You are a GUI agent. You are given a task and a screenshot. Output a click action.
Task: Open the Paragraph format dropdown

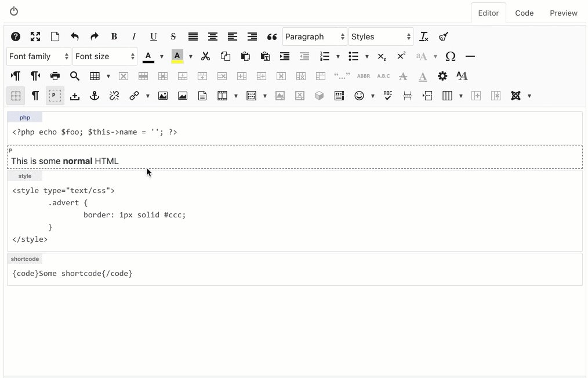pos(315,37)
